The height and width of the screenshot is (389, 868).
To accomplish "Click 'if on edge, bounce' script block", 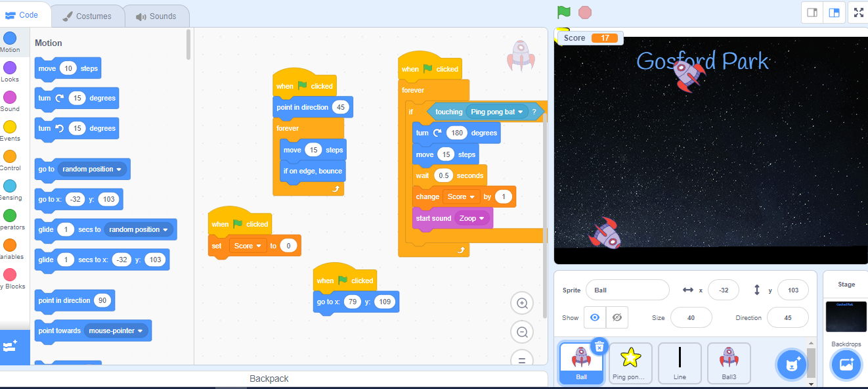I will point(313,171).
